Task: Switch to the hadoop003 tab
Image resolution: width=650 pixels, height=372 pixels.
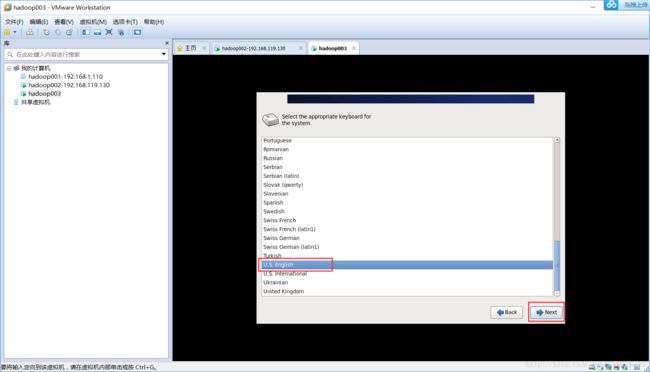Action: coord(332,49)
